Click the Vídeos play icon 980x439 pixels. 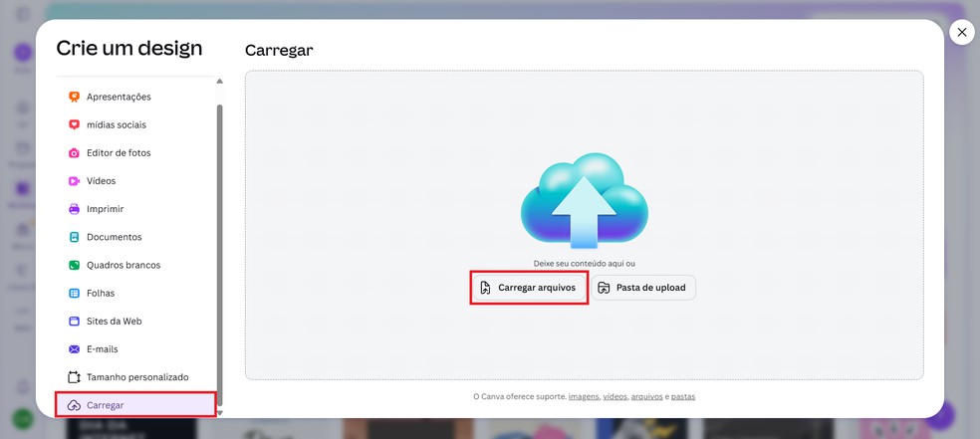pos(74,181)
